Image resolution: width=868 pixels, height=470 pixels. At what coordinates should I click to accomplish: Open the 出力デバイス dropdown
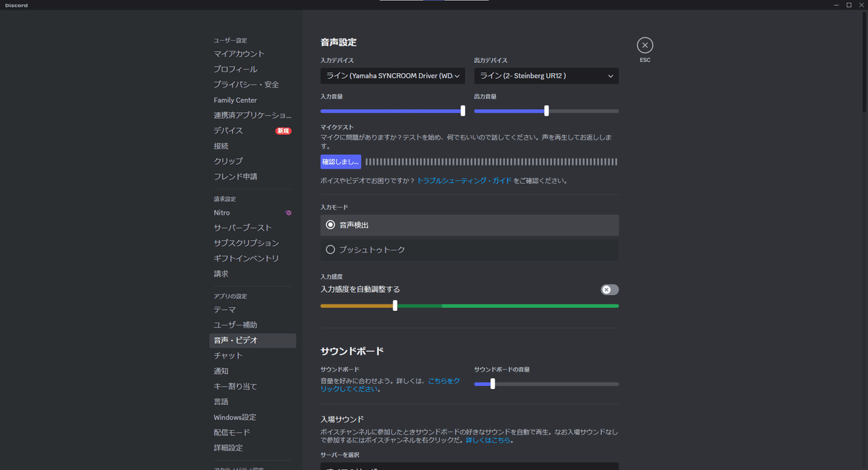point(546,75)
